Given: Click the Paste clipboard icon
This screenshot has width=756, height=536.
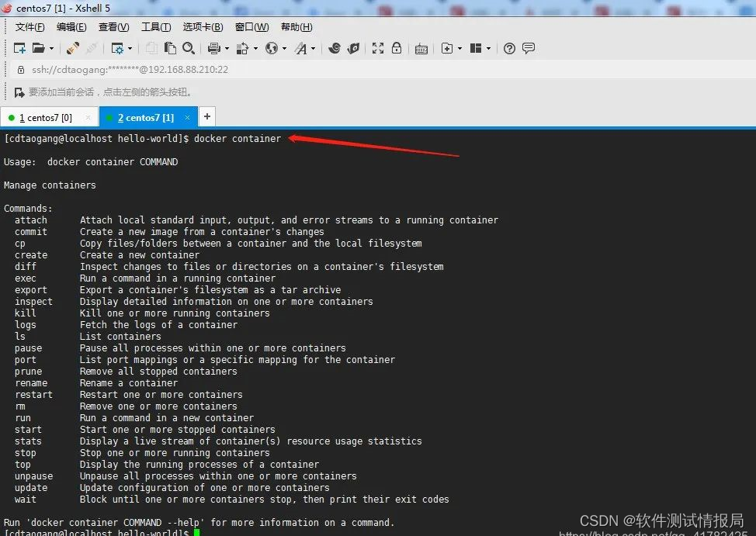Looking at the screenshot, I should [x=170, y=48].
